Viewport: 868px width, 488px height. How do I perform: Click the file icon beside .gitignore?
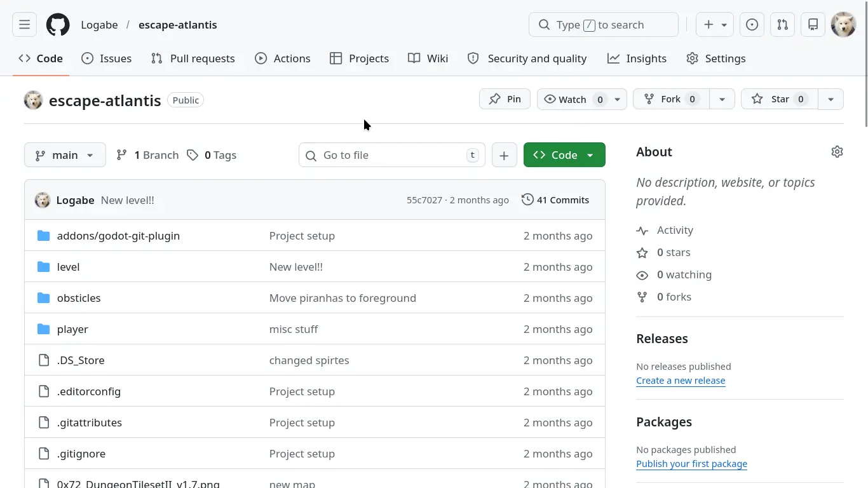[43, 454]
